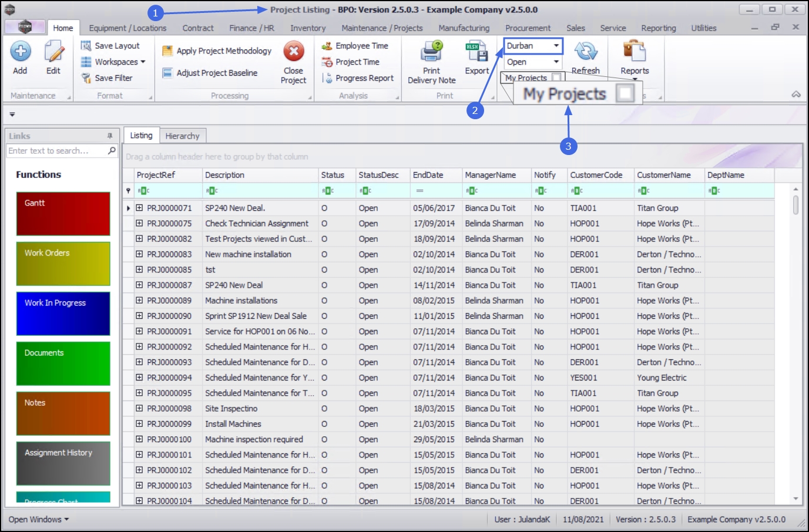809x532 pixels.
Task: Click the Export to Excel icon
Action: 476,52
